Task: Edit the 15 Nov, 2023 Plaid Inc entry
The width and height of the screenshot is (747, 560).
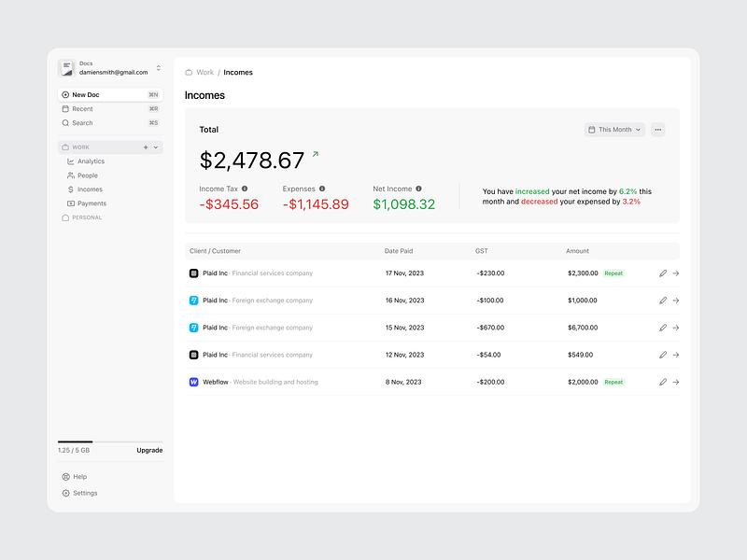Action: pyautogui.click(x=663, y=328)
